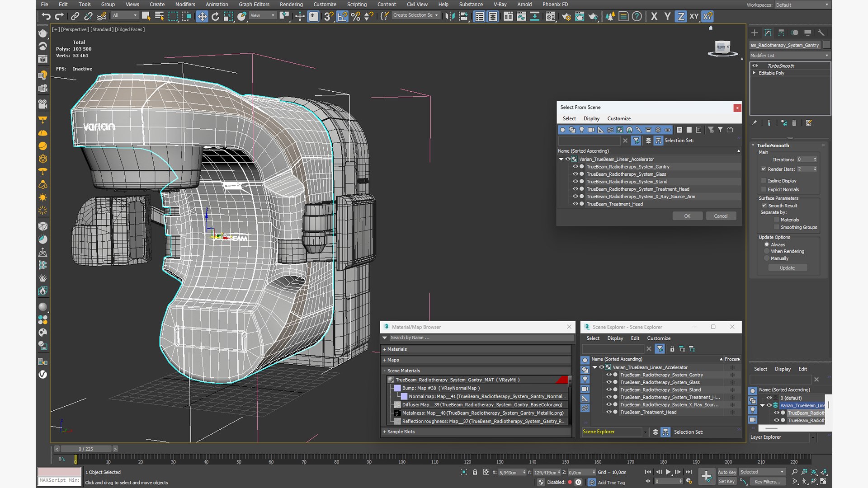The width and height of the screenshot is (868, 488).
Task: Open the Reference Coordinate System View dropdown
Action: coord(263,15)
